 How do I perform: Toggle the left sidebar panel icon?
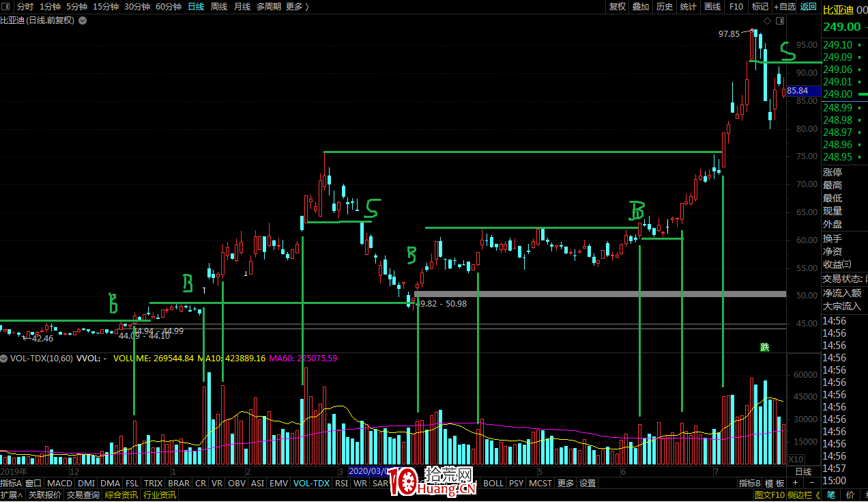(6, 6)
